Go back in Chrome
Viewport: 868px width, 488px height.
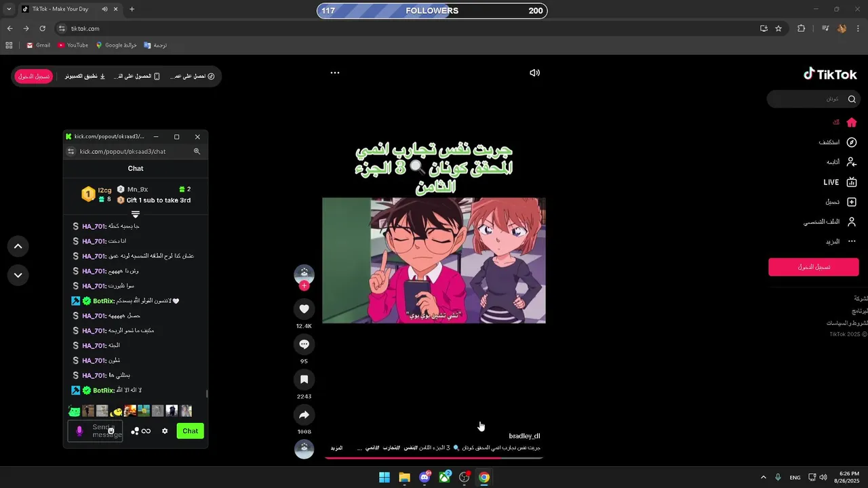[x=9, y=28]
